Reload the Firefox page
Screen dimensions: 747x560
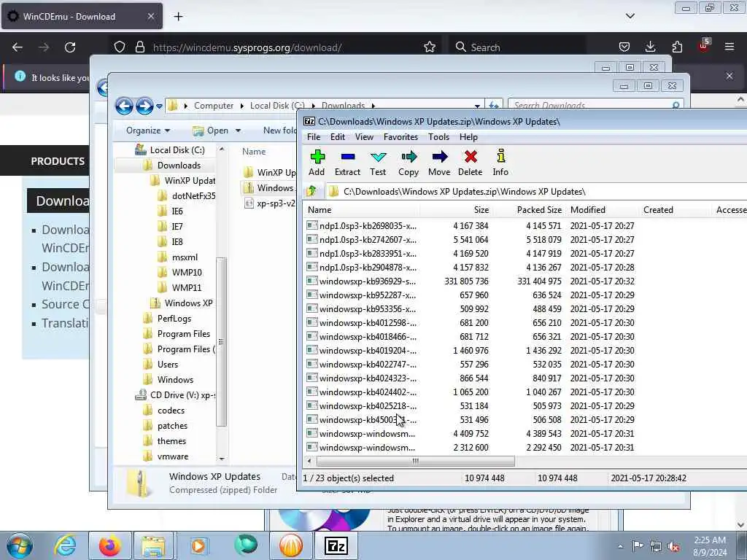click(70, 47)
